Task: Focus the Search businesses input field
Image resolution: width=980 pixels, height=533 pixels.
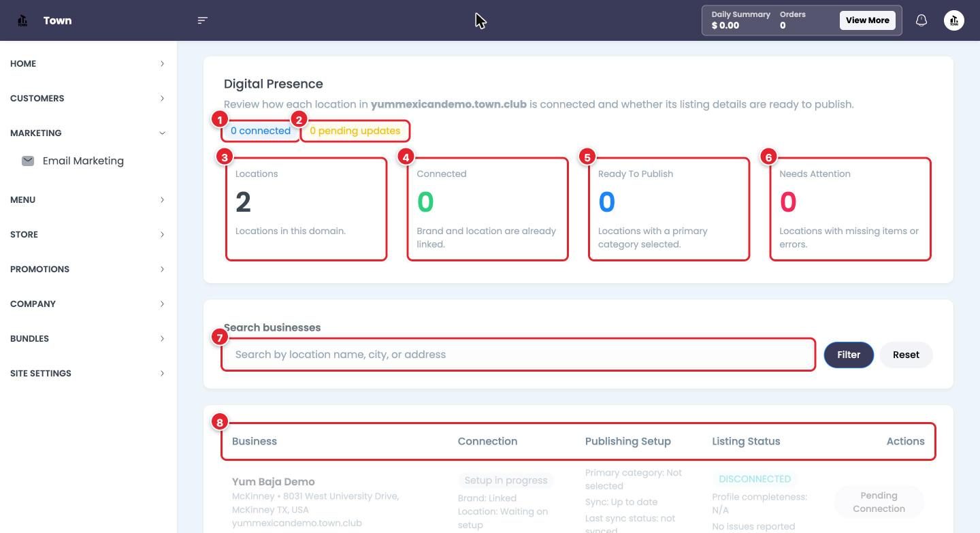Action: [x=518, y=355]
